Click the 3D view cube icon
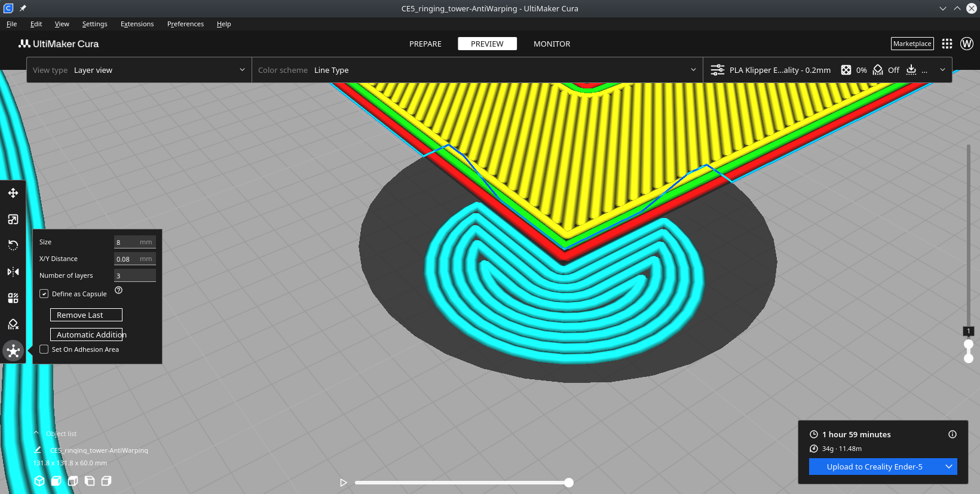The width and height of the screenshot is (980, 494). pyautogui.click(x=39, y=481)
